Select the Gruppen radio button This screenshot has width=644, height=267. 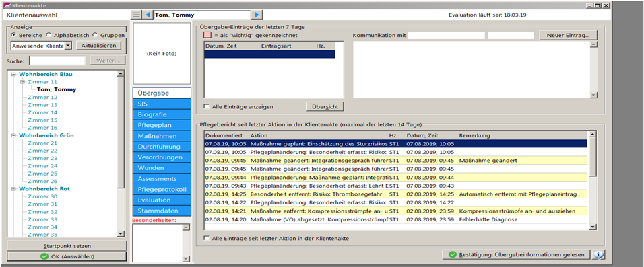[95, 35]
